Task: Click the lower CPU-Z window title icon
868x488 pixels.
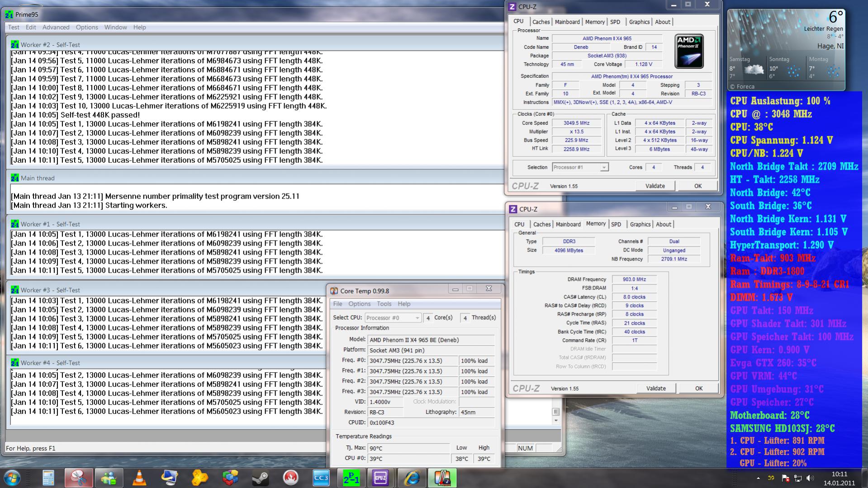Action: tap(513, 209)
